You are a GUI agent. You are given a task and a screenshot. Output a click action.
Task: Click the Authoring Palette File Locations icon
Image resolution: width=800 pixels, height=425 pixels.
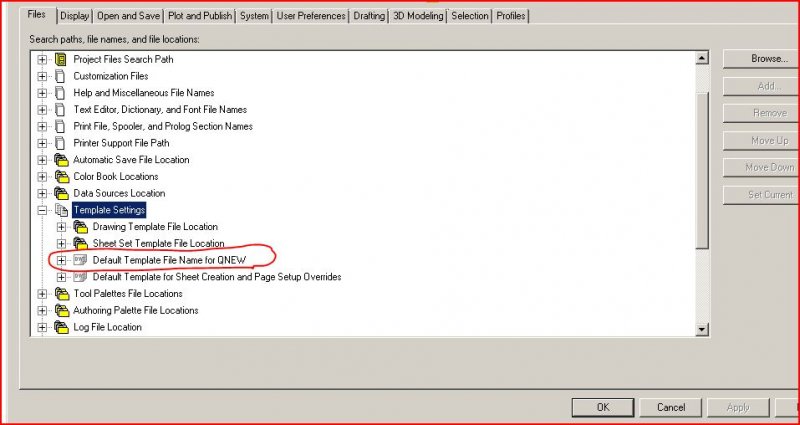click(61, 311)
